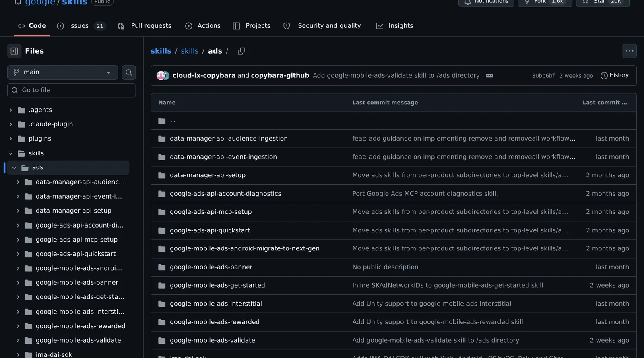Open 'Add Unity support to google-mobile-ads-interstitial' commit message
The width and height of the screenshot is (644, 358).
pyautogui.click(x=431, y=304)
